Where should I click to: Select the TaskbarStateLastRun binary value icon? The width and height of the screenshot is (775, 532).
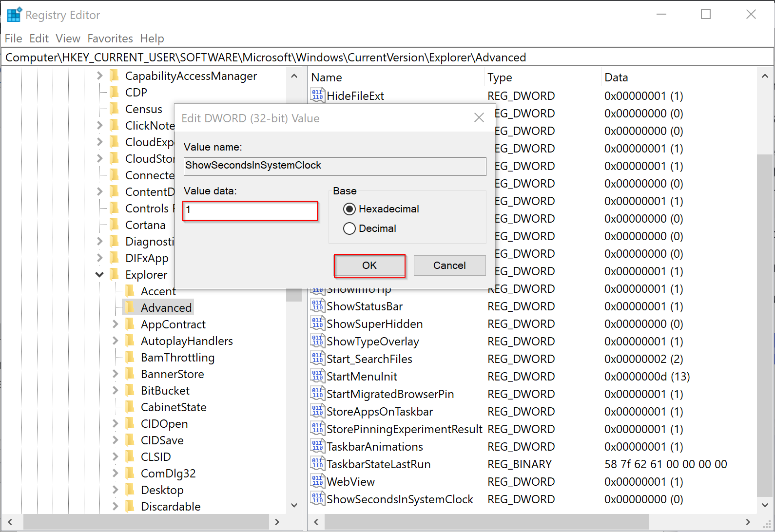coord(317,464)
